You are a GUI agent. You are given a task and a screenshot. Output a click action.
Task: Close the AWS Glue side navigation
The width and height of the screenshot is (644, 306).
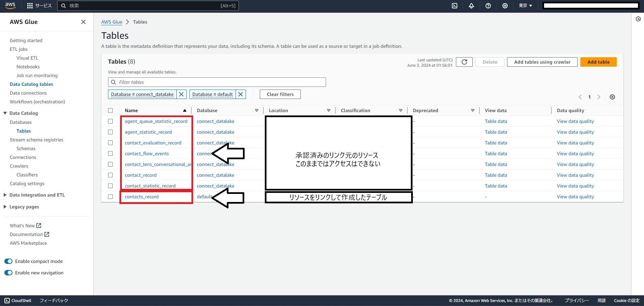point(83,22)
